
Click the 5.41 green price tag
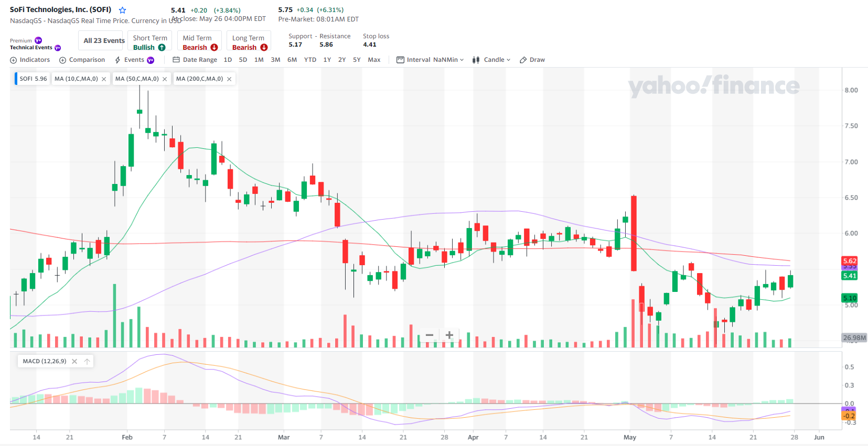pos(850,276)
